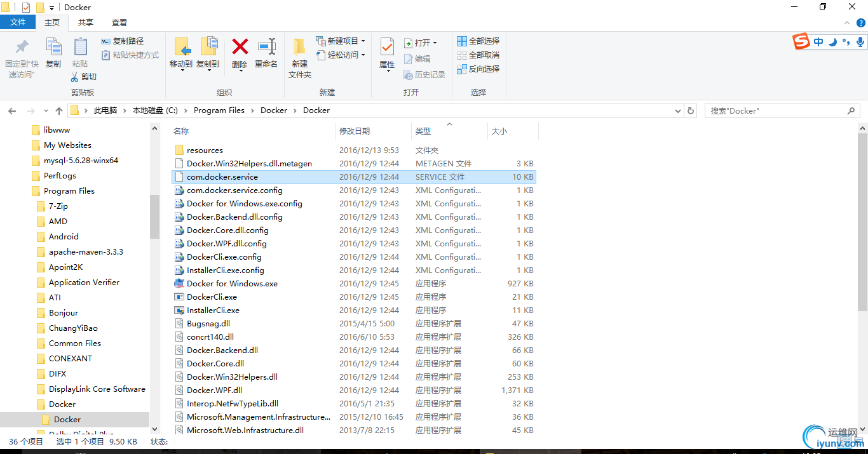
Task: Open the recent locations dropdown
Action: [x=45, y=111]
